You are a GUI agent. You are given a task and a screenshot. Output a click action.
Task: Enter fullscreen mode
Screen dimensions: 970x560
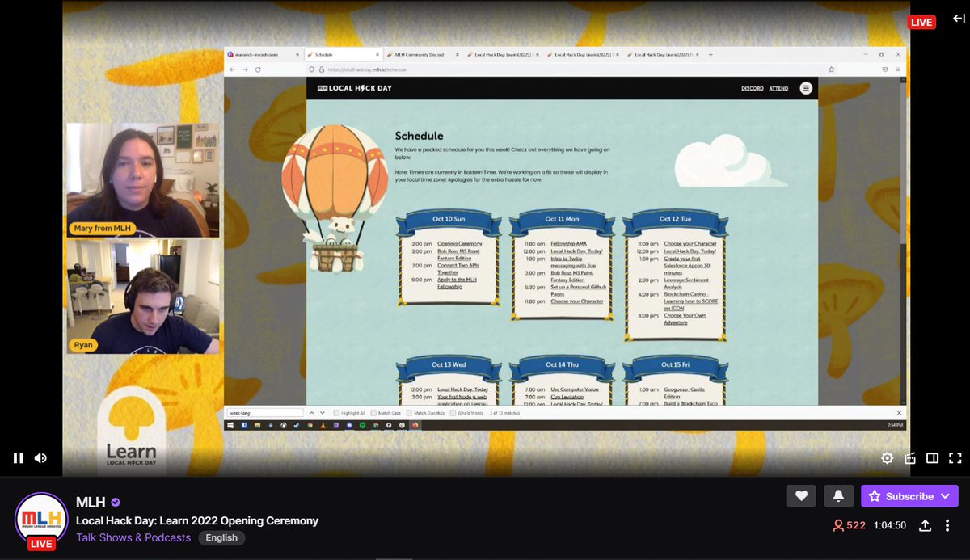[955, 458]
